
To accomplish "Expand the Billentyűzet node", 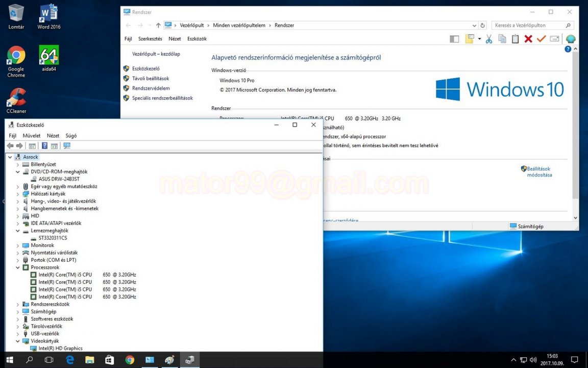I will pyautogui.click(x=18, y=165).
